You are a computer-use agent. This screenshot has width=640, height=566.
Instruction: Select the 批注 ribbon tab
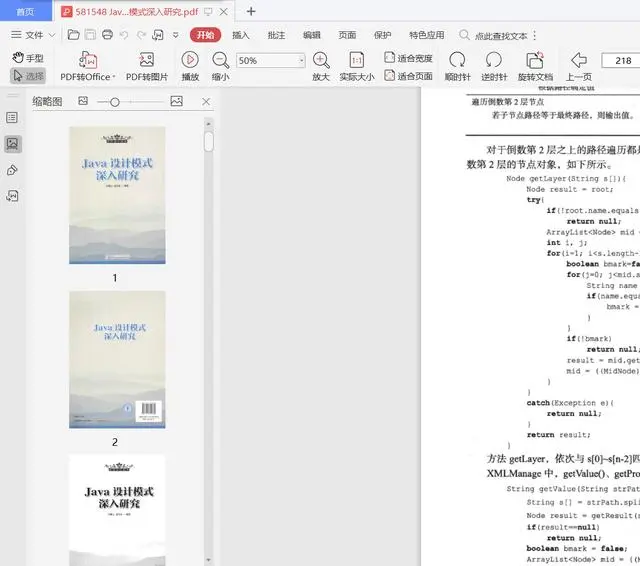pyautogui.click(x=276, y=35)
